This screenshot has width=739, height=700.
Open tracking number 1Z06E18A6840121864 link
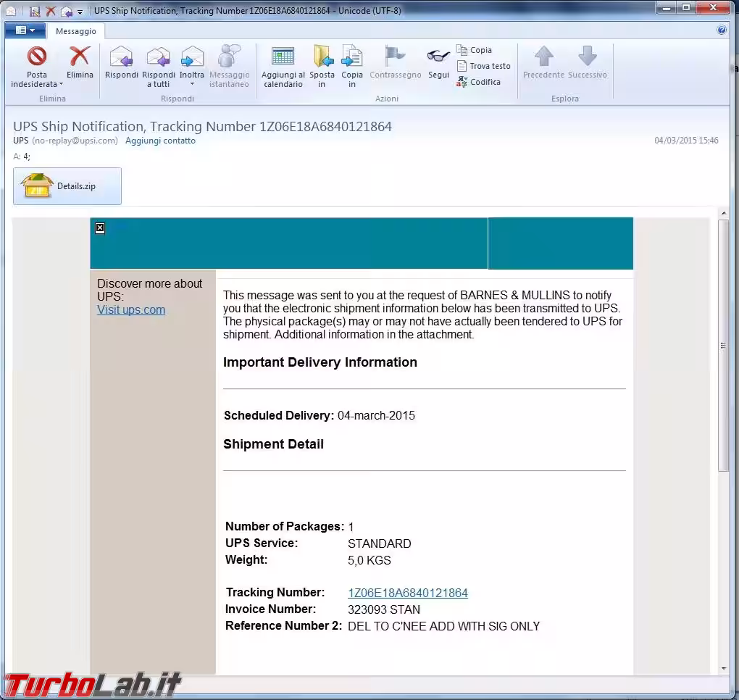point(408,593)
